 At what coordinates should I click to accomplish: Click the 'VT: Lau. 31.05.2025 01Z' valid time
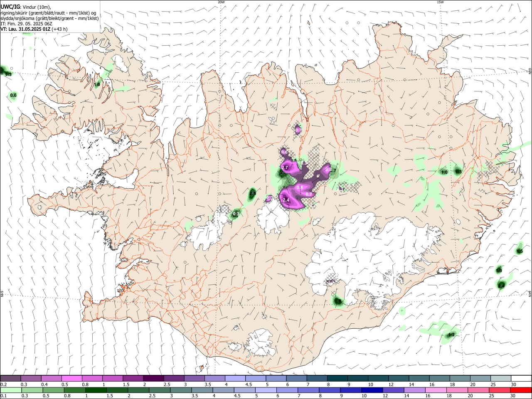[26, 29]
